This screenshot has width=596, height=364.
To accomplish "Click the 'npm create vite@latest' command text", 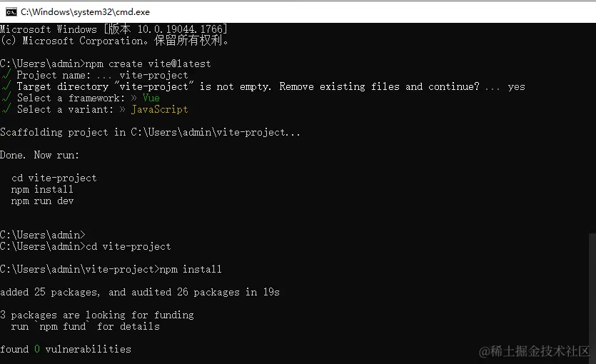I will click(x=148, y=64).
